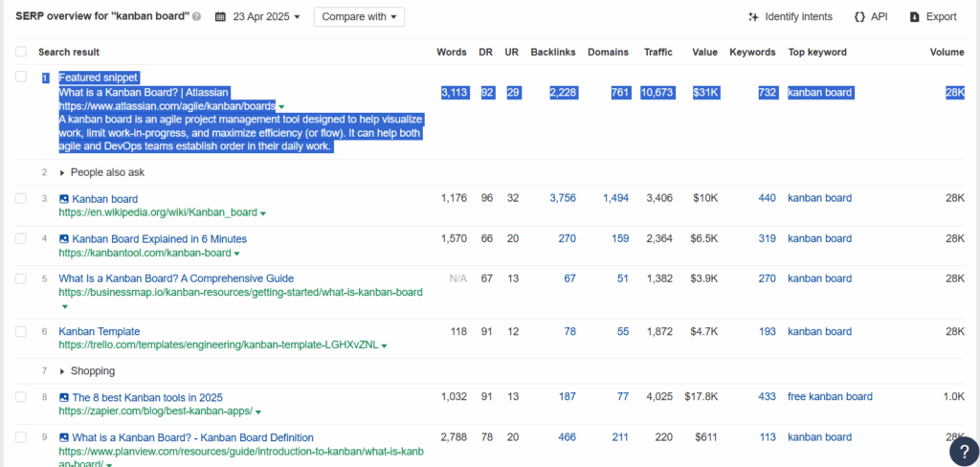This screenshot has width=980, height=467.
Task: Click the image icon beside The 8 best Kanban tools
Action: [64, 397]
